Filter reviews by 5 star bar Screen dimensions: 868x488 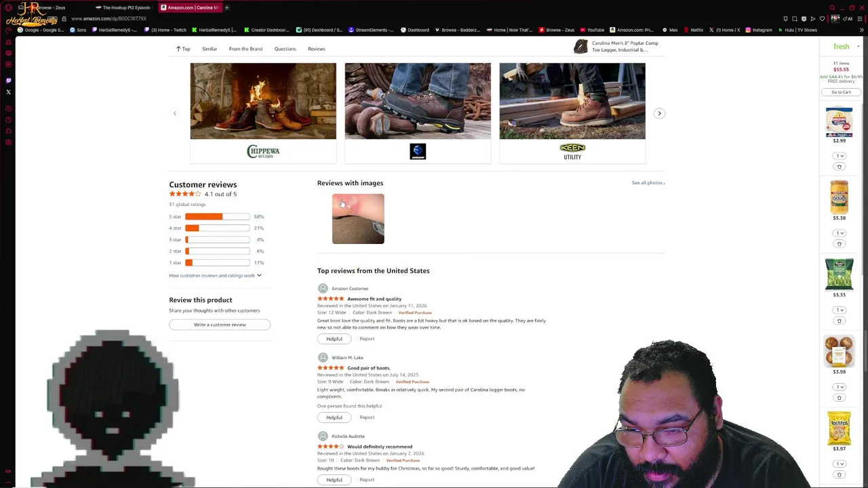tap(217, 216)
